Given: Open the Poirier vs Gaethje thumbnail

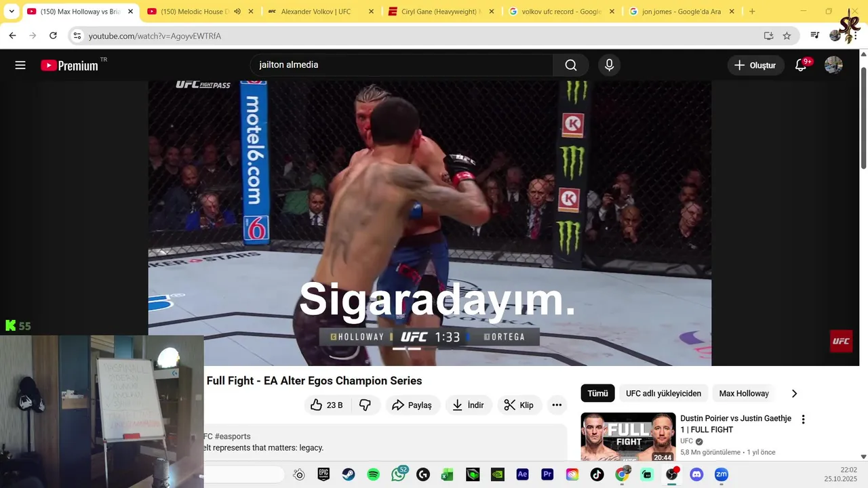Looking at the screenshot, I should (628, 437).
